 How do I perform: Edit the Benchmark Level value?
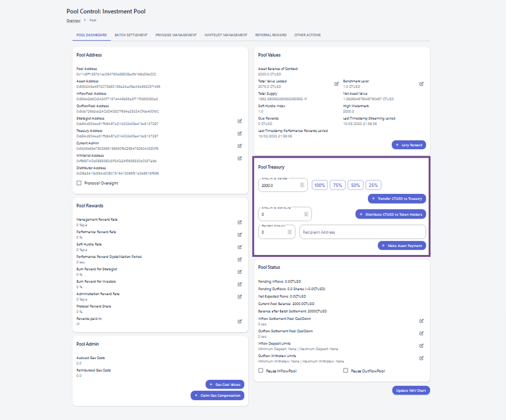[421, 84]
